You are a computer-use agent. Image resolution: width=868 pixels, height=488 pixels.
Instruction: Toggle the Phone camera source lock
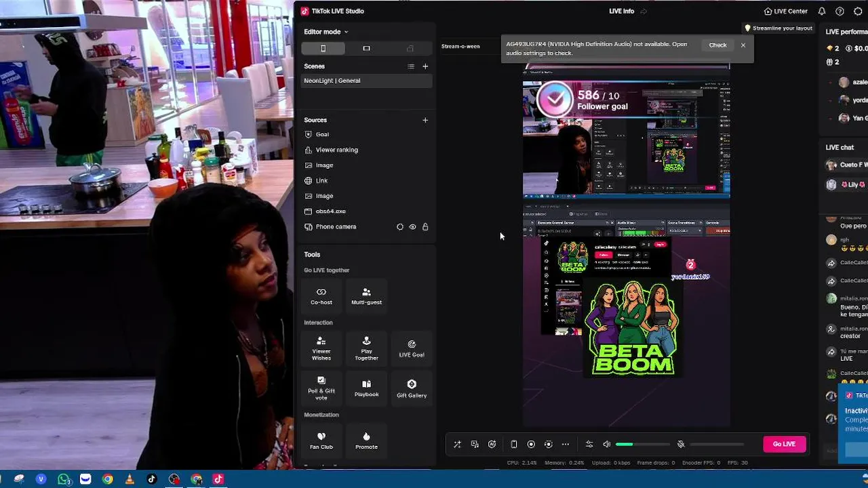pos(425,227)
